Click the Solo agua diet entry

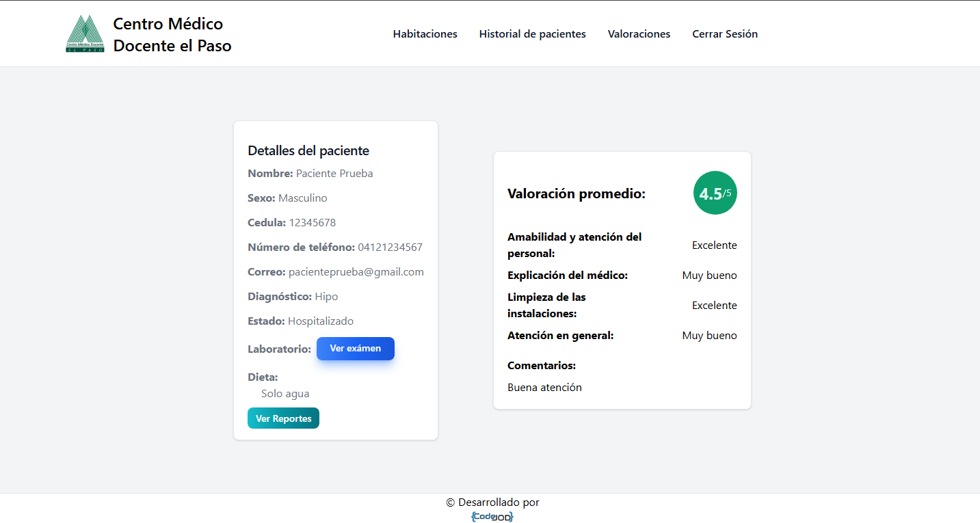285,394
